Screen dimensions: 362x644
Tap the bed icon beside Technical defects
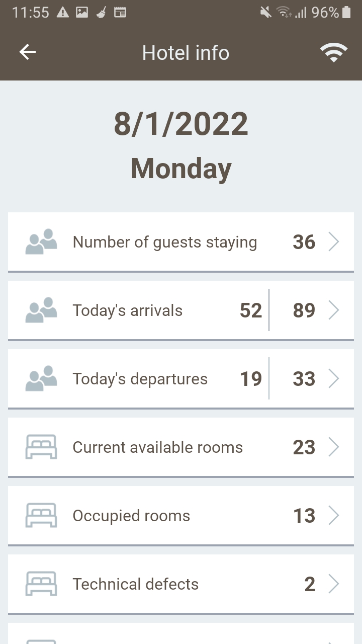[x=41, y=584]
